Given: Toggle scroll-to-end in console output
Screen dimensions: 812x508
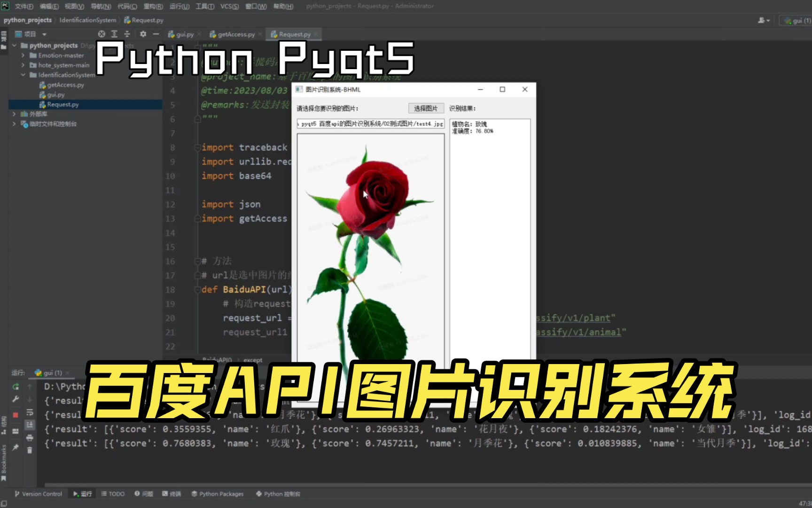Looking at the screenshot, I should (x=30, y=425).
